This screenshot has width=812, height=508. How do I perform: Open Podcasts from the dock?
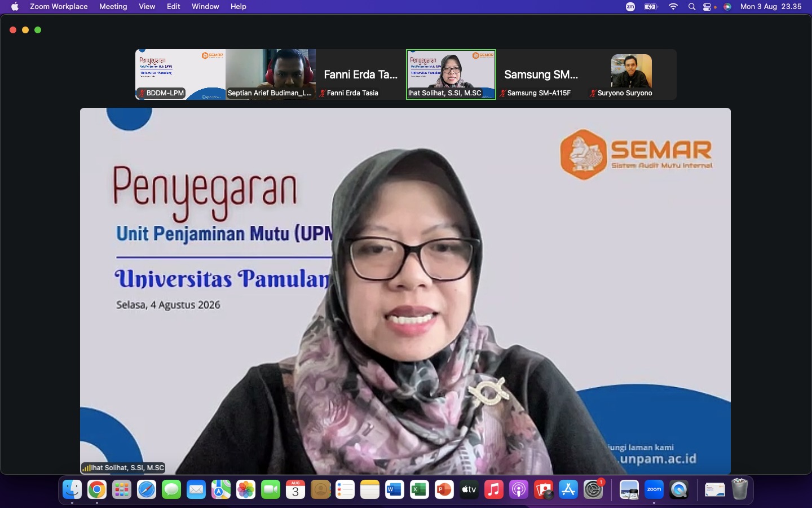click(519, 490)
